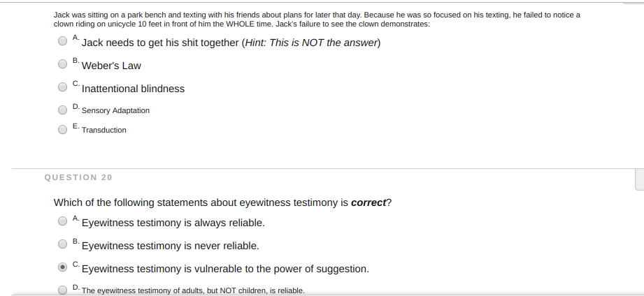Click 'Eyewitness testimony is never reliable' text

coord(171,246)
